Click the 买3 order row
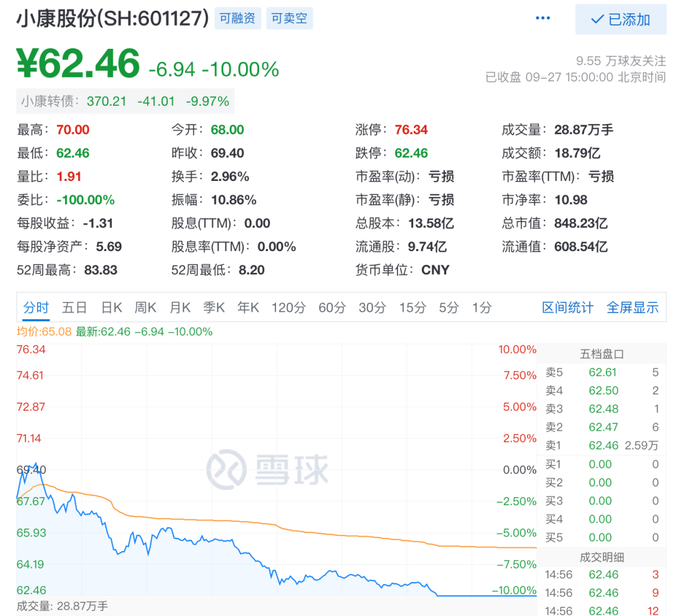The image size is (676, 616). tap(602, 501)
